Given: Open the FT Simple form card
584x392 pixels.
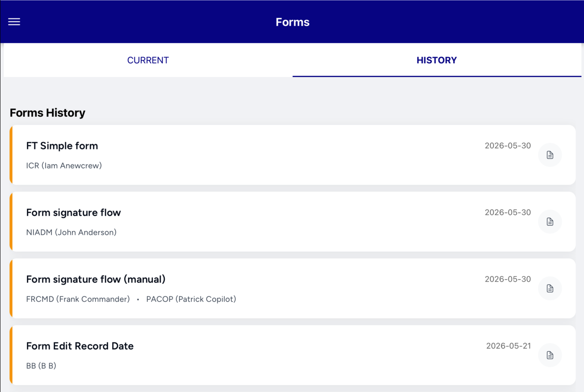Looking at the screenshot, I should [x=292, y=155].
